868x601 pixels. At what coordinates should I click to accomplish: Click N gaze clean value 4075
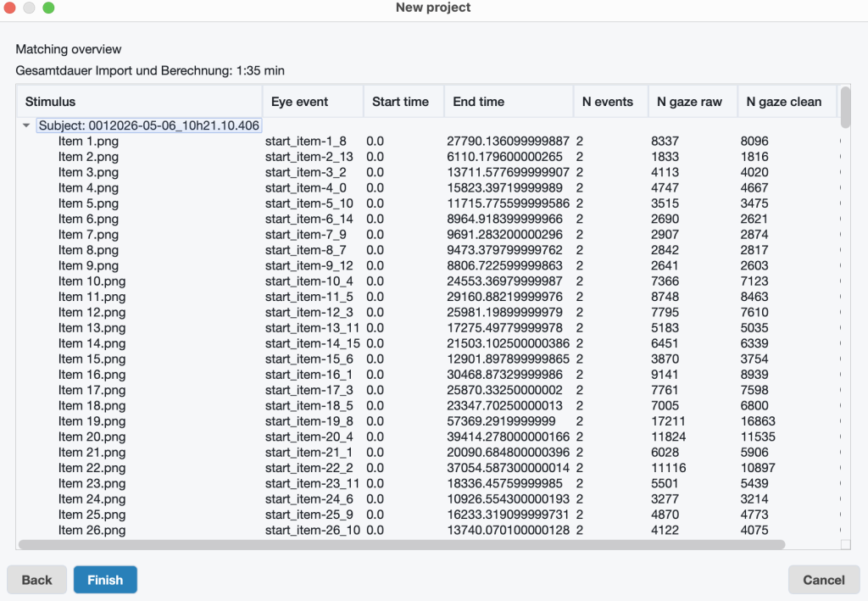click(x=754, y=530)
